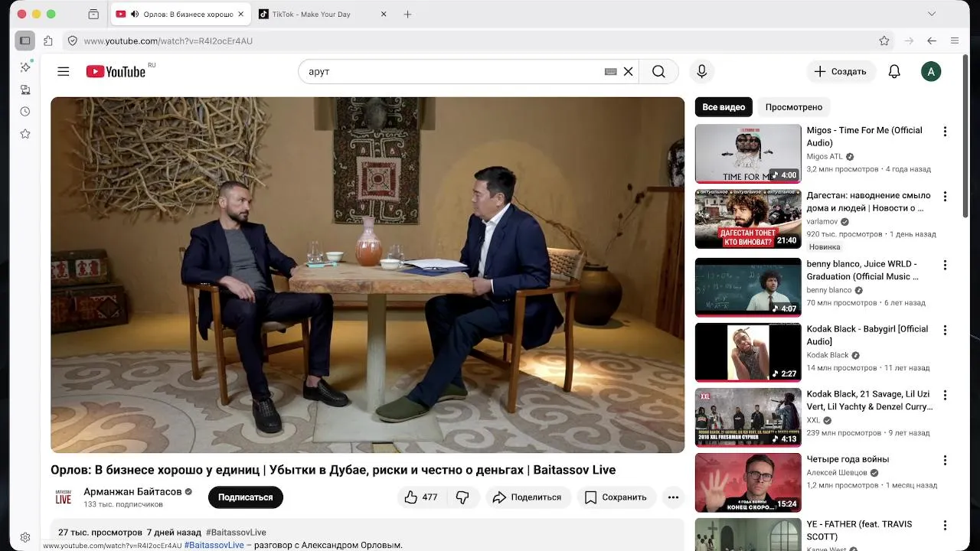Go back with the browser back arrow
980x551 pixels.
tap(932, 41)
